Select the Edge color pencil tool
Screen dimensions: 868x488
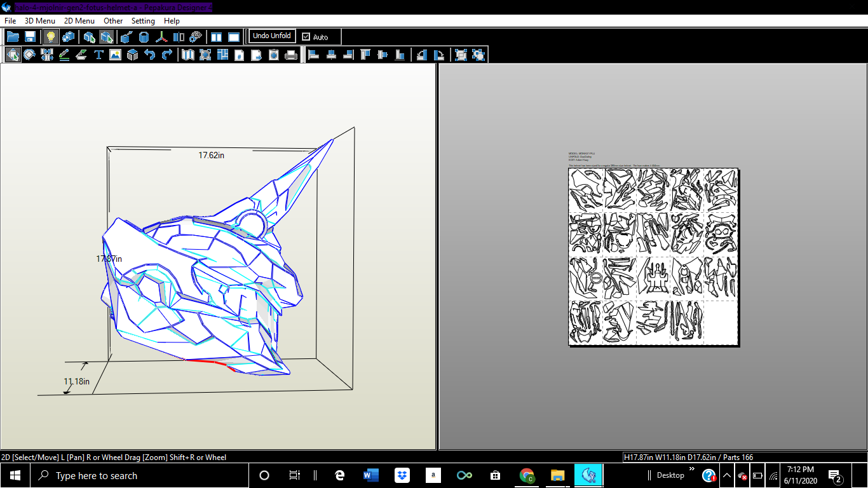pos(64,55)
